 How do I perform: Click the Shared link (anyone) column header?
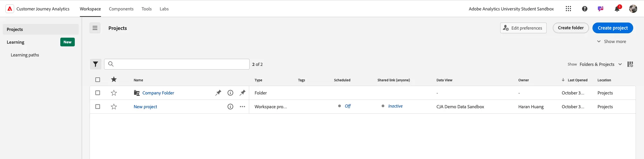point(394,80)
